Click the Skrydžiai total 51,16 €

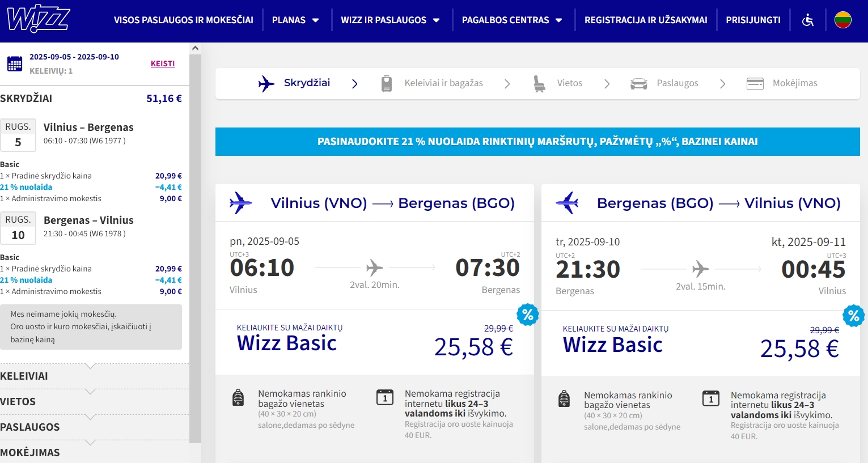(164, 99)
